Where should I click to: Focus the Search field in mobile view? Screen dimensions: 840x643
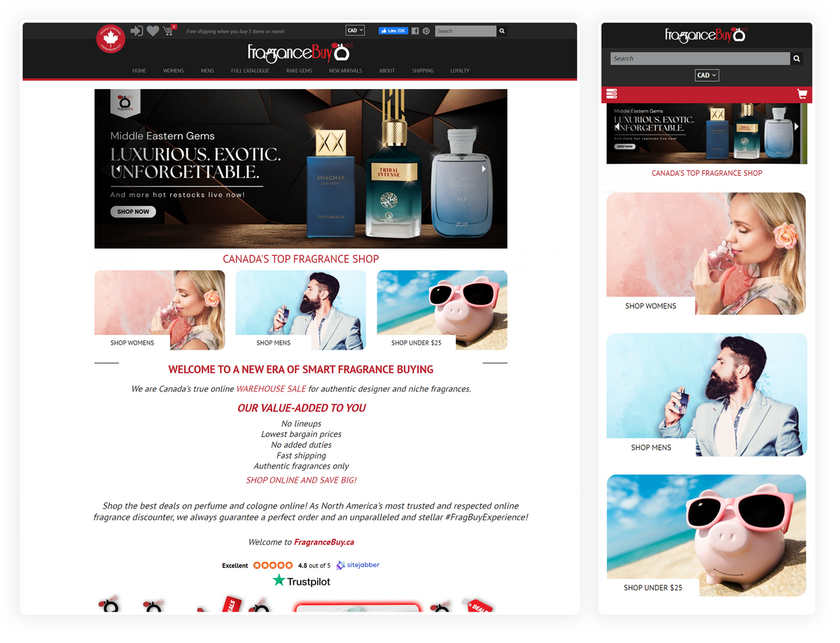tap(700, 59)
